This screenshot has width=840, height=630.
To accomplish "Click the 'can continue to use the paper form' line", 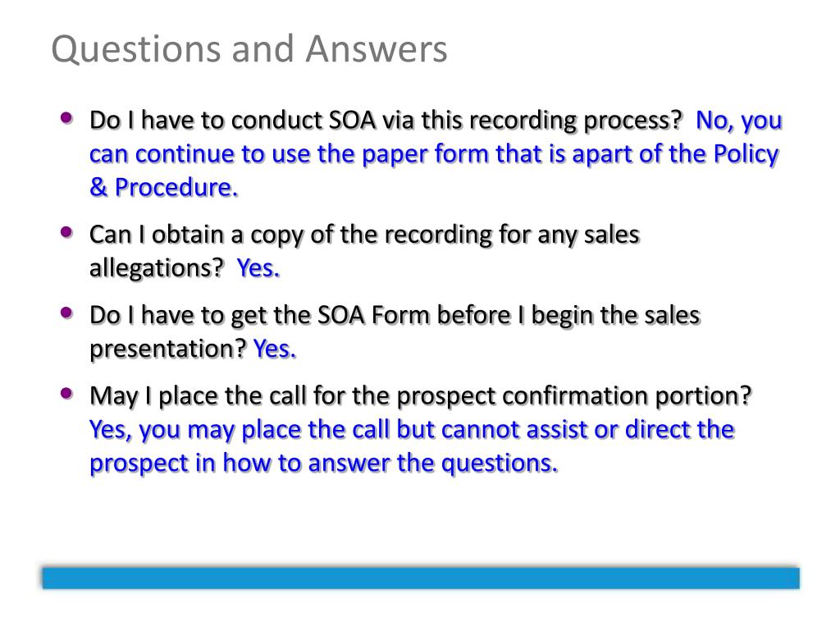I will (434, 155).
